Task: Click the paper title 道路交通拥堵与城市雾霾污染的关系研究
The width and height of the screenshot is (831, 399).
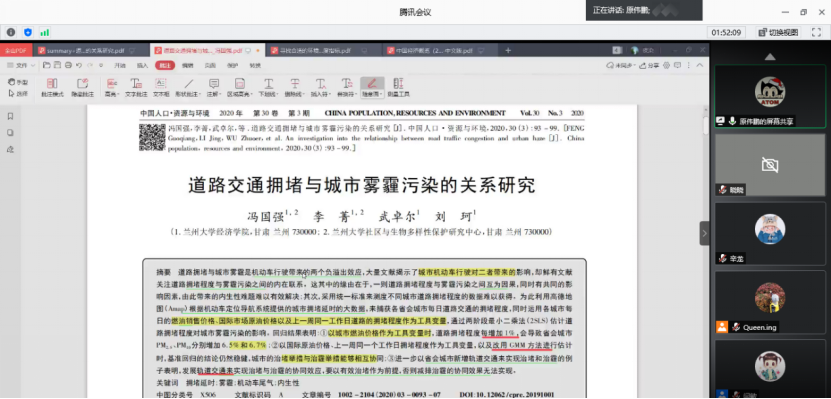Action: tap(361, 185)
